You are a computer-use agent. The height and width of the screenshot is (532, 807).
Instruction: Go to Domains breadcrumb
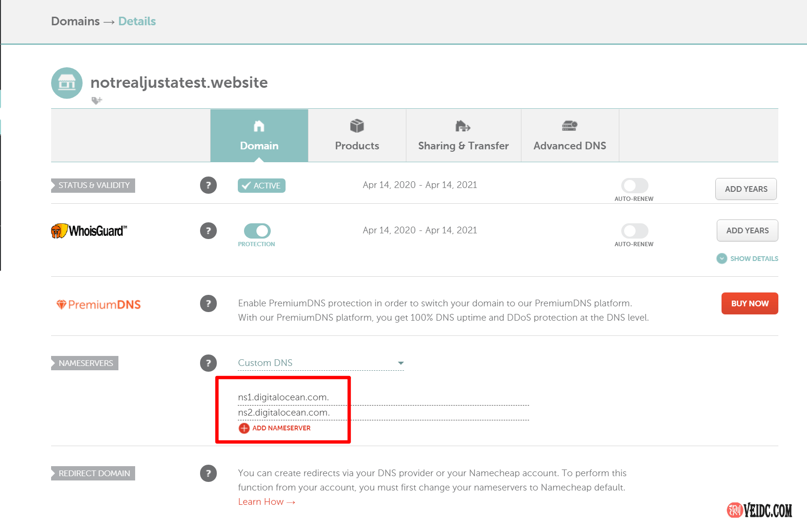click(75, 21)
